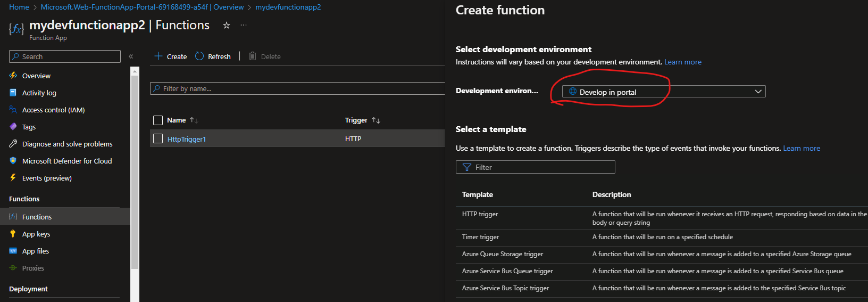This screenshot has width=868, height=302.
Task: Click the Overview lightning icon in sidebar
Action: (13, 76)
